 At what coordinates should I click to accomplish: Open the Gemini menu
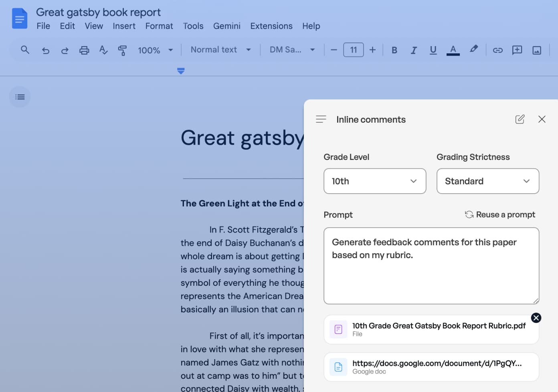(x=227, y=26)
